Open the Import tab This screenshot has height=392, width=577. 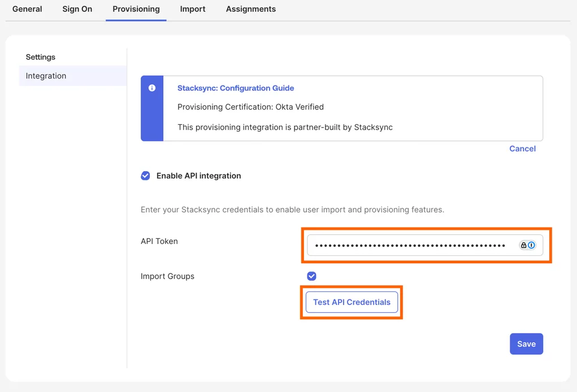(x=193, y=9)
